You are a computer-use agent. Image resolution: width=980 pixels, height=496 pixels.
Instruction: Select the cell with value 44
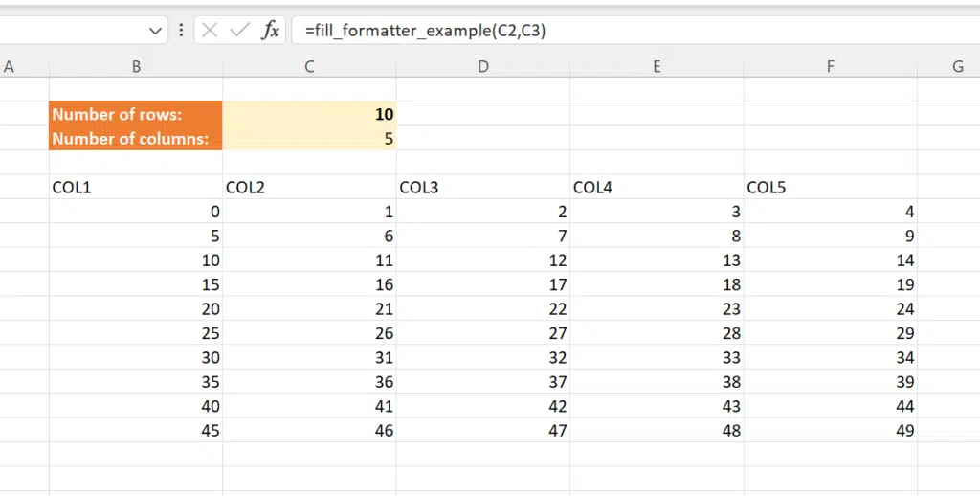pyautogui.click(x=831, y=407)
